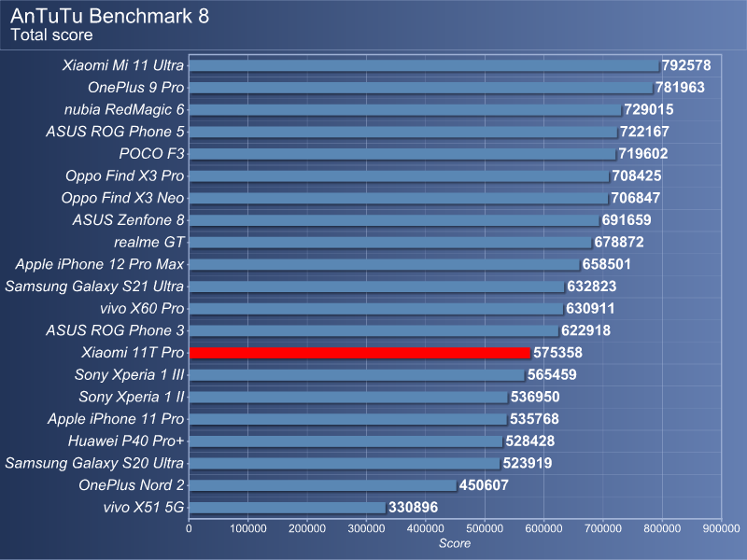Click the 'Score' x-axis title
The width and height of the screenshot is (747, 560).
(455, 544)
